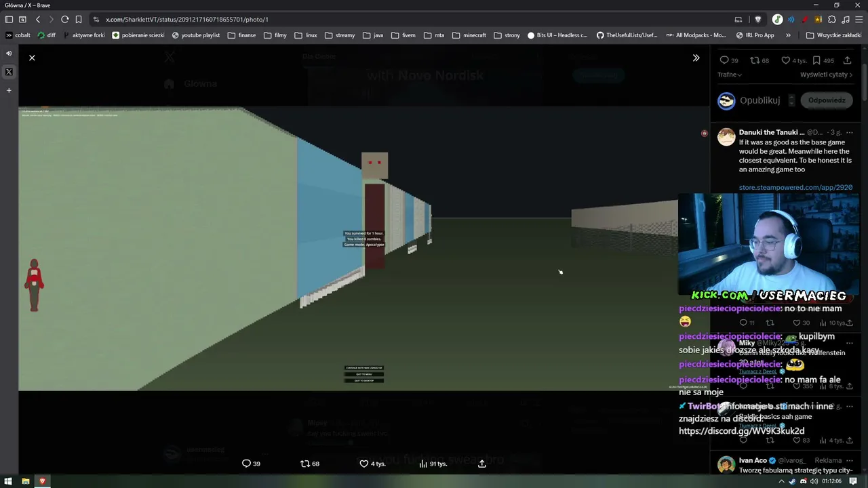Open the Trafne reply sorting dropdown
Screen dimensions: 868x488
point(730,75)
